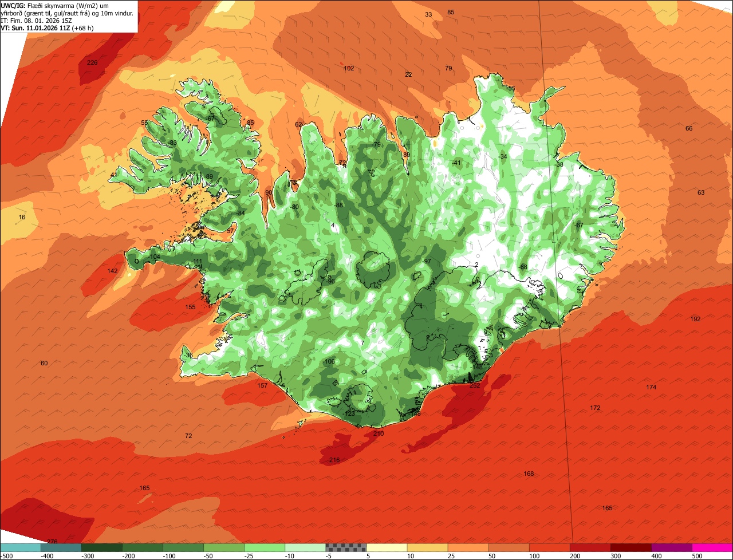Click the teal legend swatch between -500 and -400
The width and height of the screenshot is (733, 560).
click(x=21, y=547)
